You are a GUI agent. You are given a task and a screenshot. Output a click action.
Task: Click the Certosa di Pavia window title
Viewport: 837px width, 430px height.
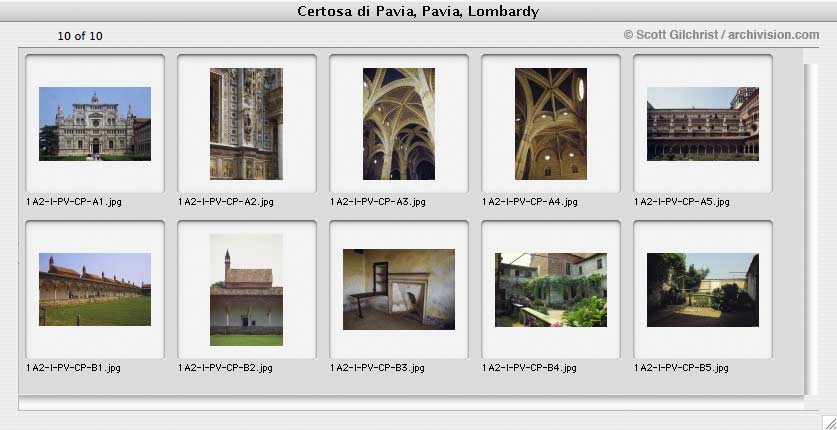click(418, 11)
